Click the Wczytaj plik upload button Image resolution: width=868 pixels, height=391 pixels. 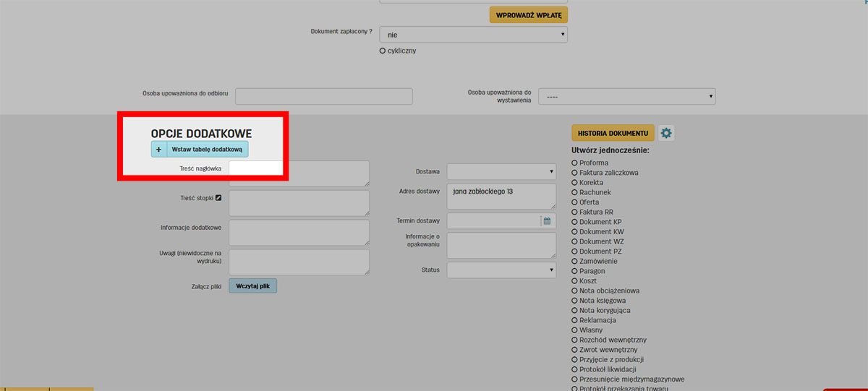click(x=252, y=286)
